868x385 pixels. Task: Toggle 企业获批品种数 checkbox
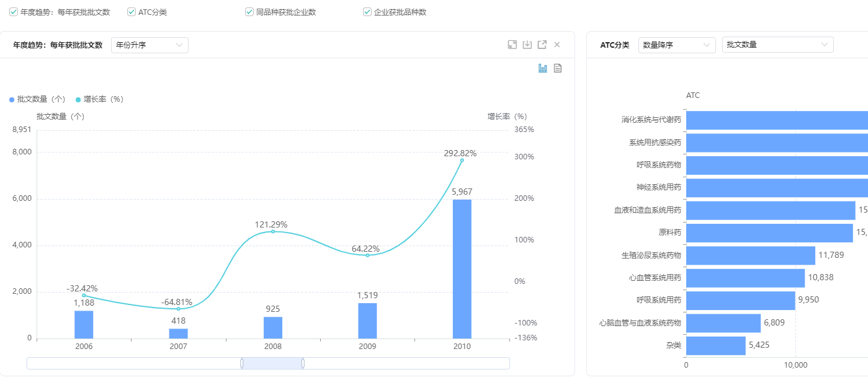(x=367, y=12)
